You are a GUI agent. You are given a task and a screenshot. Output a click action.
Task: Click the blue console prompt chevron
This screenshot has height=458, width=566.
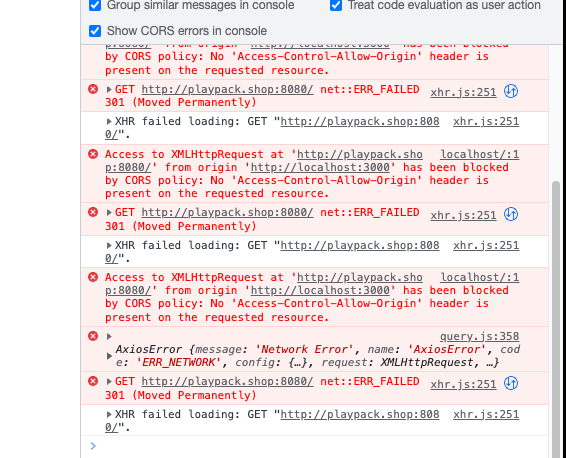[x=93, y=446]
